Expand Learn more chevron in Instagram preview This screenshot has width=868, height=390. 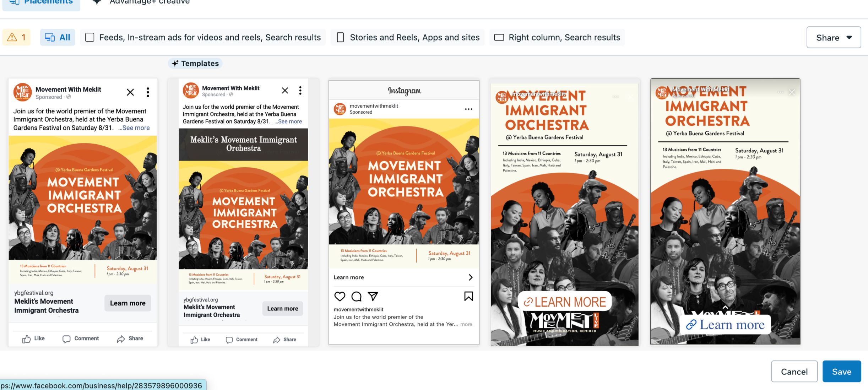tap(471, 277)
